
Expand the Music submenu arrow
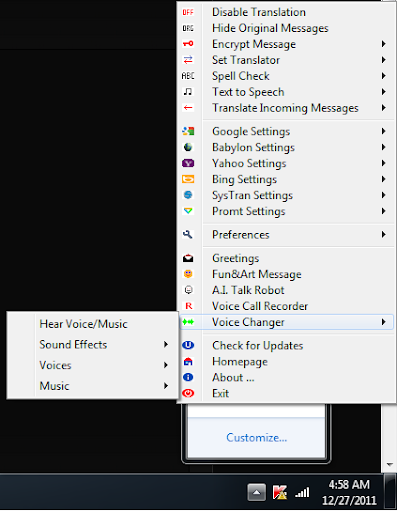pos(166,386)
